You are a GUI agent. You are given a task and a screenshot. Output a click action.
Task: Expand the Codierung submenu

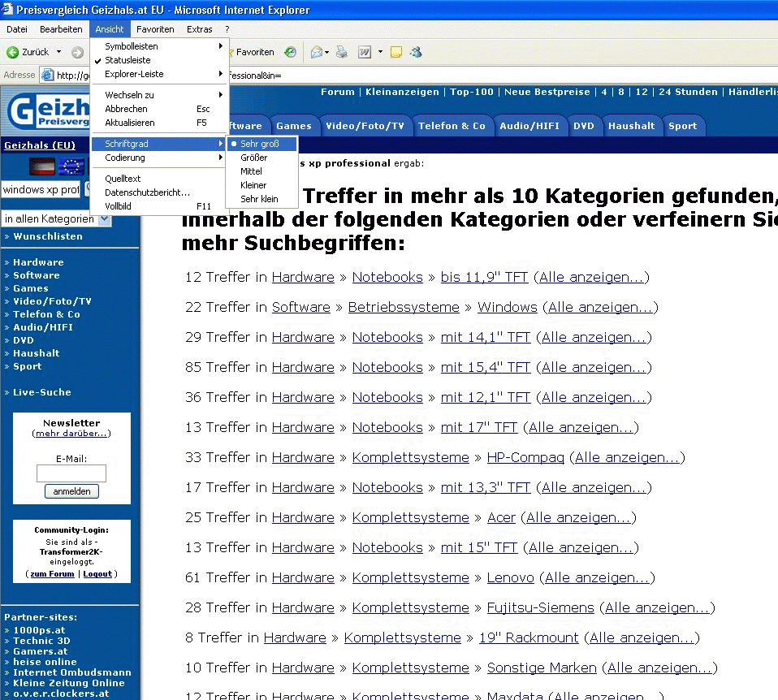coord(160,158)
